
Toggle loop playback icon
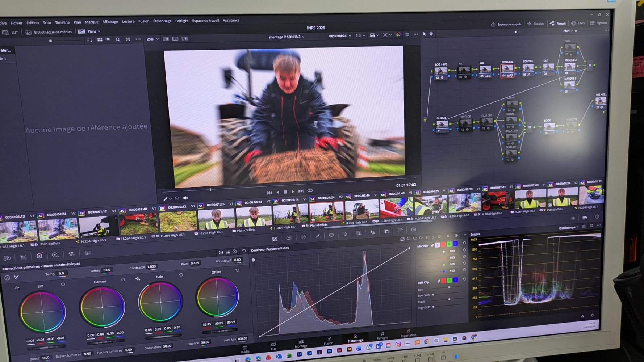(310, 190)
